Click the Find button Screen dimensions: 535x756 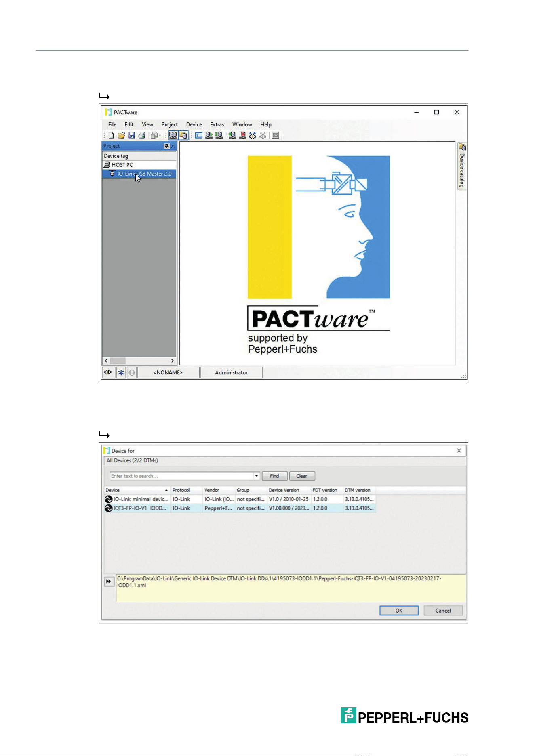(275, 476)
